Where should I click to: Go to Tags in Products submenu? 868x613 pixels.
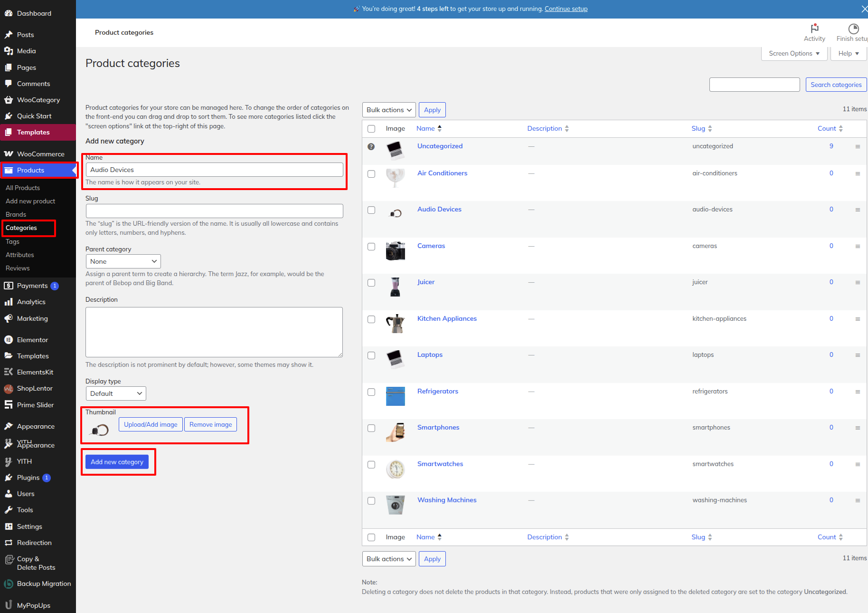coord(12,241)
